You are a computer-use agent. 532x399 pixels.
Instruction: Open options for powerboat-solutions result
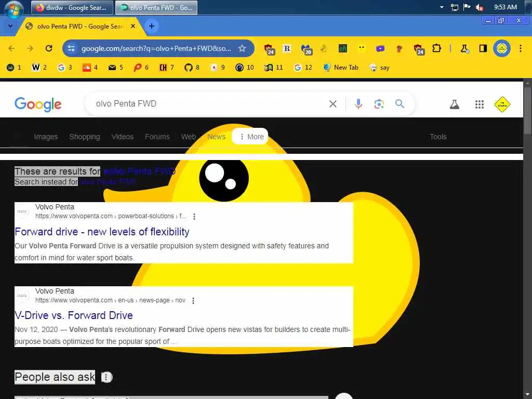point(194,217)
